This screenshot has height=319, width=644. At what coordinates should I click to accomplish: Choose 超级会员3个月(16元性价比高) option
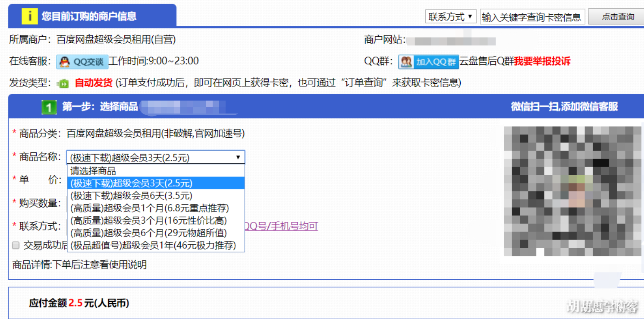(x=156, y=221)
